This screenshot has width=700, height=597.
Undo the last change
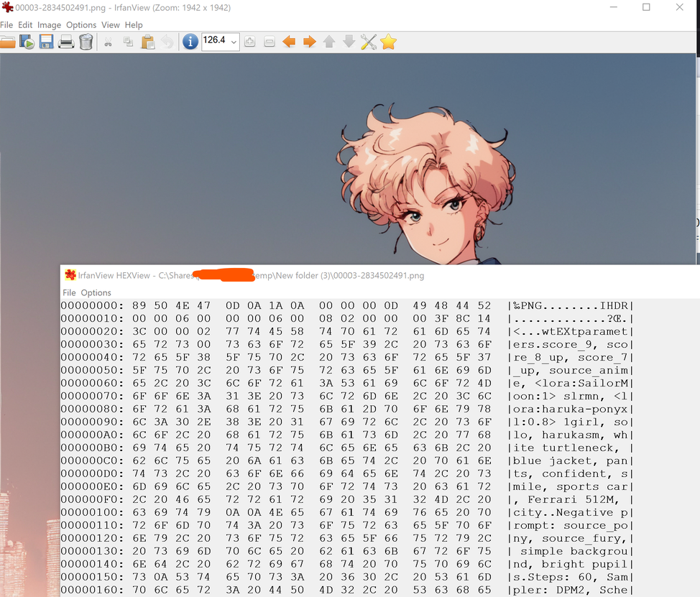click(167, 42)
